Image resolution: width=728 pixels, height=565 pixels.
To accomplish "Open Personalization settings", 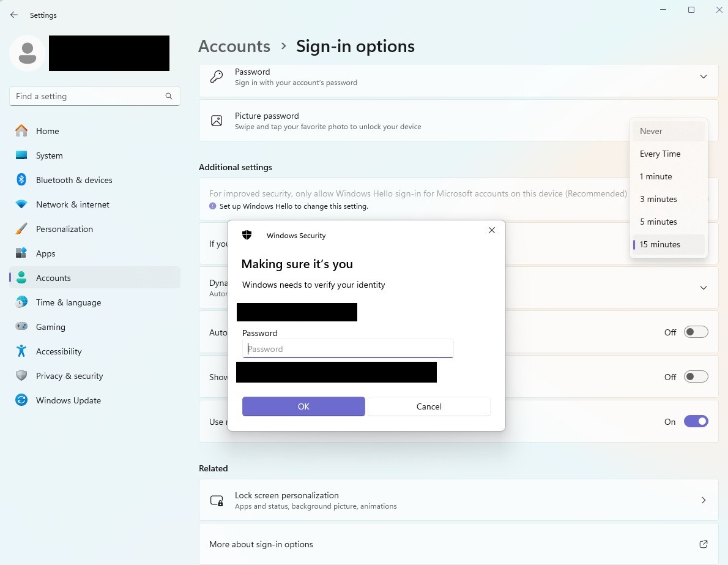I will coord(95,228).
